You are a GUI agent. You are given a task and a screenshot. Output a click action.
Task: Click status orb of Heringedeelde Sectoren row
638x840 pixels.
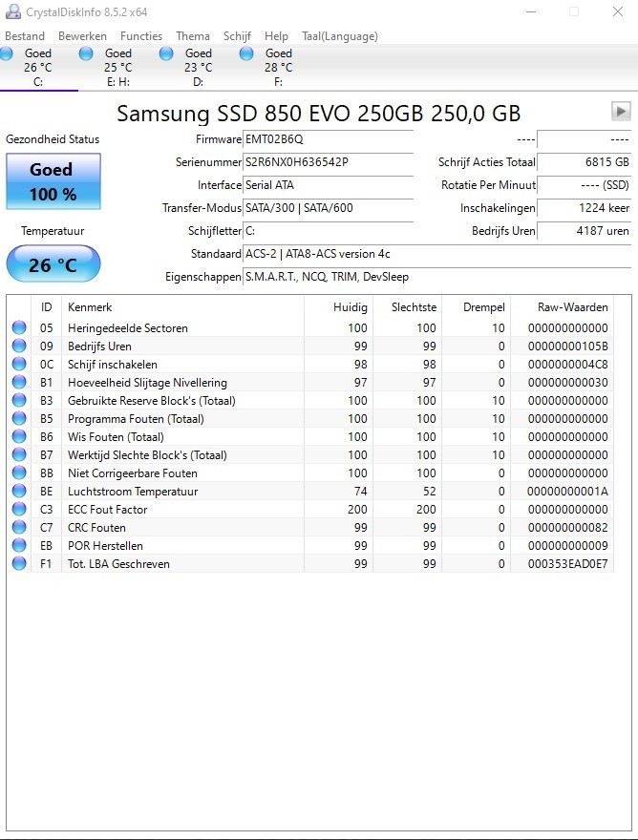[19, 327]
